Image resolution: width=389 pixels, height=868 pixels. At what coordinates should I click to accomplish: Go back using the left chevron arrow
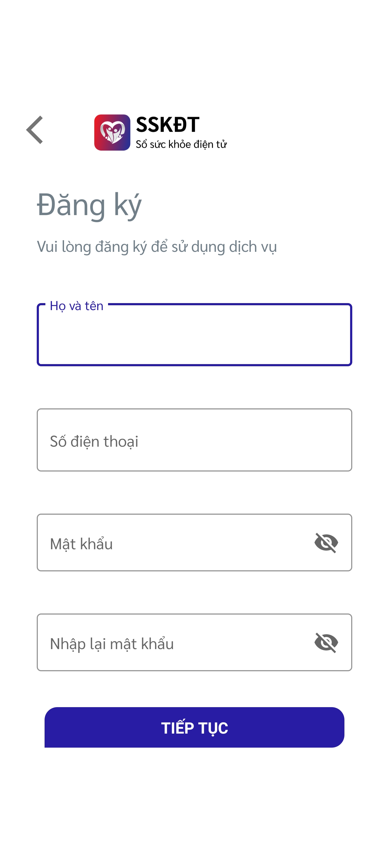coord(34,130)
